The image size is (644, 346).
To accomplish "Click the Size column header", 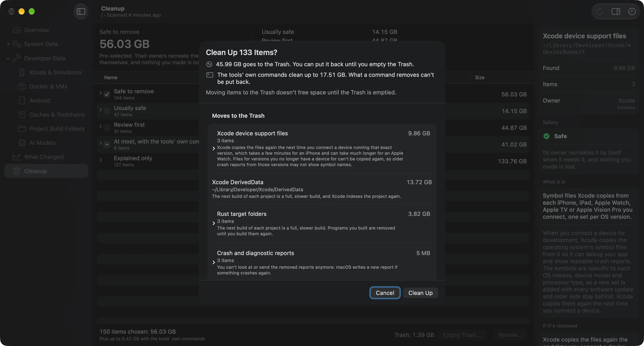I will [479, 77].
